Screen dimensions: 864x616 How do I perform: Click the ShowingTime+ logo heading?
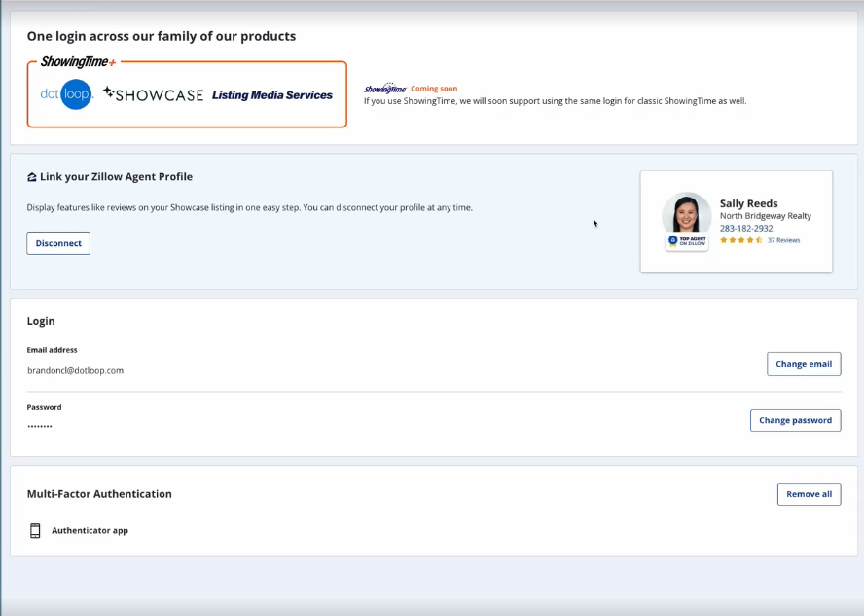[78, 62]
